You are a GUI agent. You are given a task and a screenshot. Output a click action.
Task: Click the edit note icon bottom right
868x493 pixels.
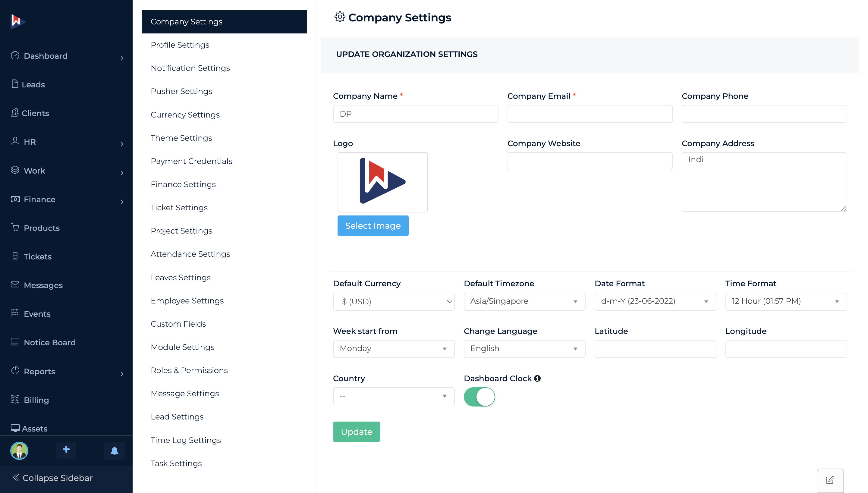(x=830, y=480)
